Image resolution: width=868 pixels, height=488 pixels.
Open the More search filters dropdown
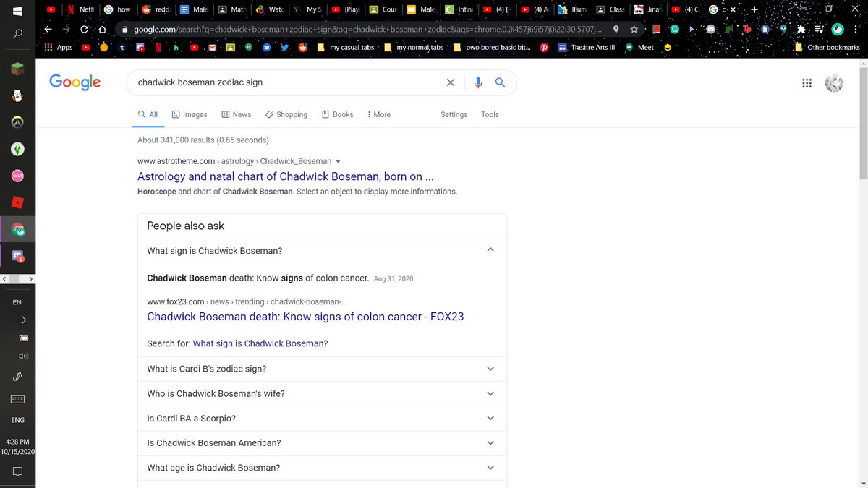379,114
